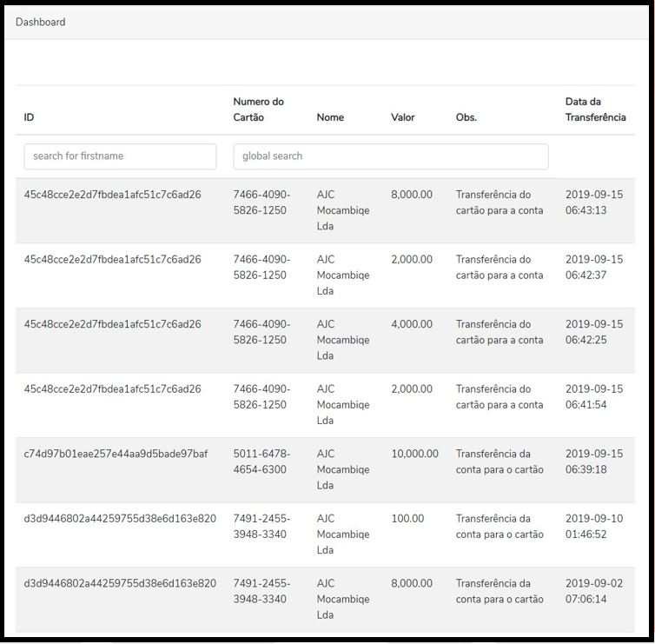Click the Obs. column header
Image resolution: width=655 pixels, height=644 pixels.
pos(466,117)
